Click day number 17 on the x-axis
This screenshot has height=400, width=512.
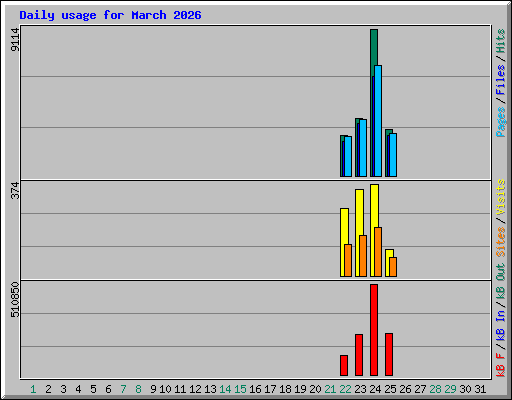click(x=270, y=389)
